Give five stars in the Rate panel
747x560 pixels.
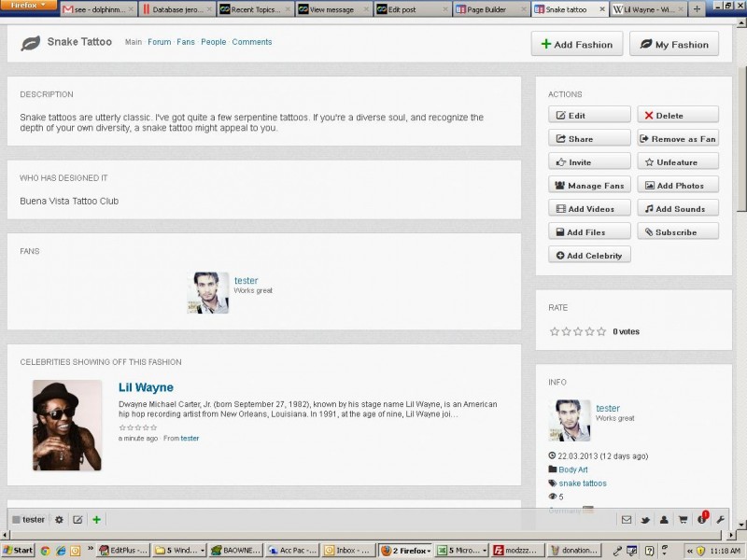601,331
